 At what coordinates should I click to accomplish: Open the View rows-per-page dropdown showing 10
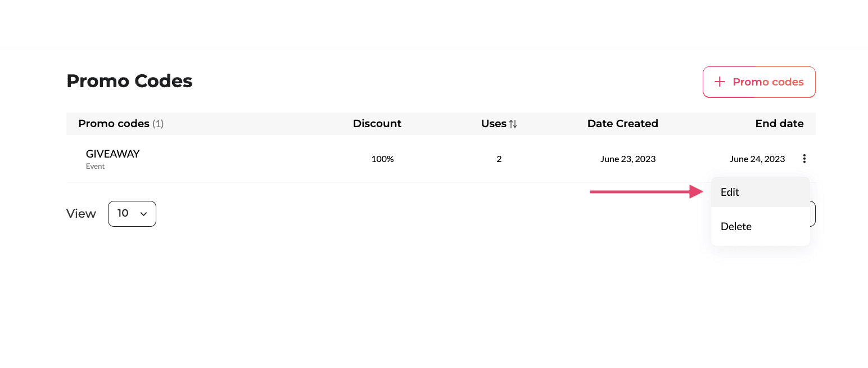(x=132, y=214)
